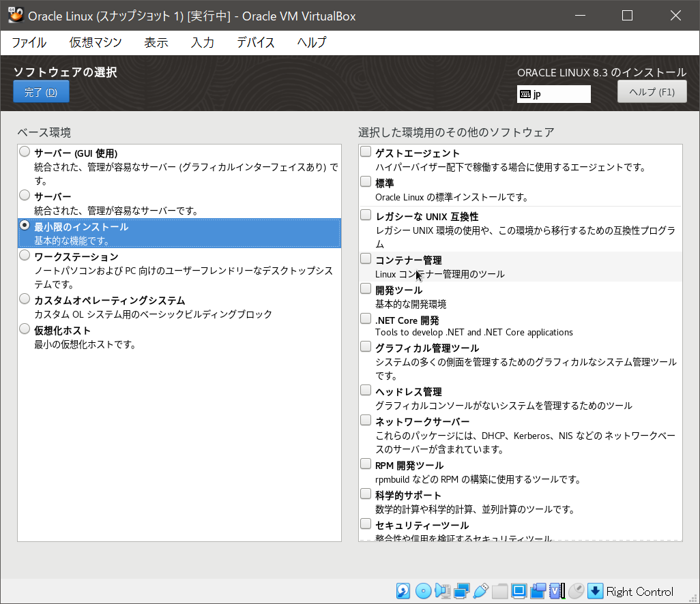Enable 科学的サポート checkbox
The width and height of the screenshot is (700, 604).
coord(366,494)
